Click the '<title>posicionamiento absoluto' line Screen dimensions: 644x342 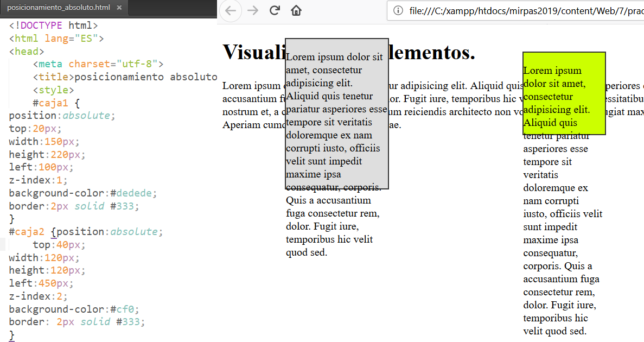pyautogui.click(x=125, y=77)
